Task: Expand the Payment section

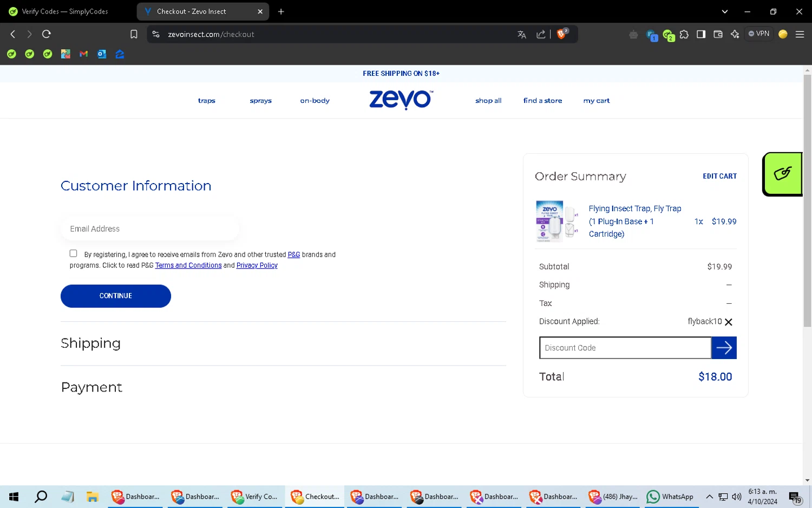Action: [91, 387]
